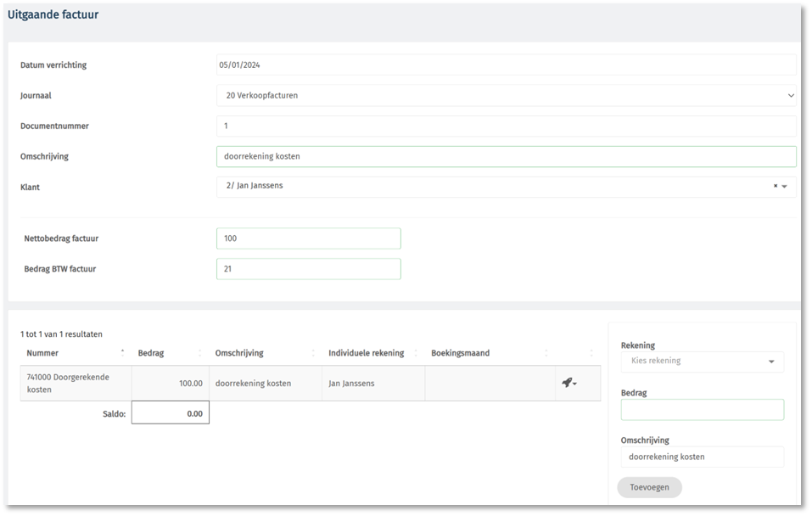The image size is (812, 516).
Task: Select the 100.00 amount cell
Action: (x=171, y=384)
